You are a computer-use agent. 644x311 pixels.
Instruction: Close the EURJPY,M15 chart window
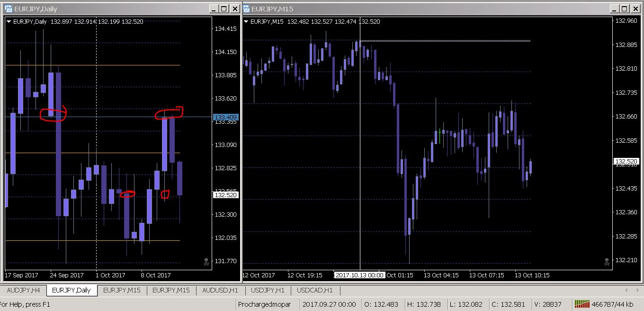[635, 9]
